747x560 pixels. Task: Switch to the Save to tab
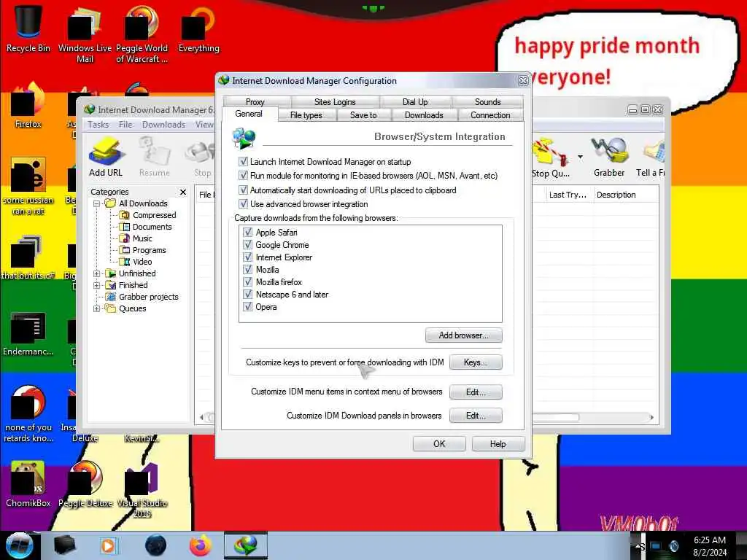pos(363,114)
